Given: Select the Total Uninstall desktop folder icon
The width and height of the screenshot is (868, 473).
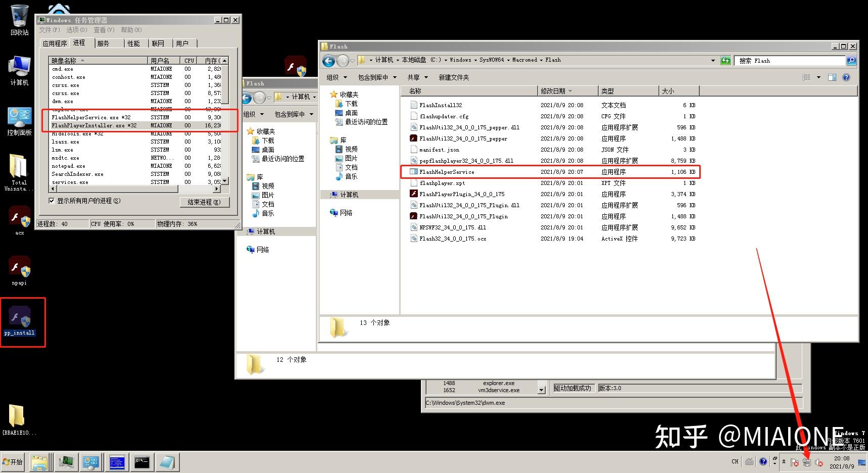Looking at the screenshot, I should pos(19,172).
